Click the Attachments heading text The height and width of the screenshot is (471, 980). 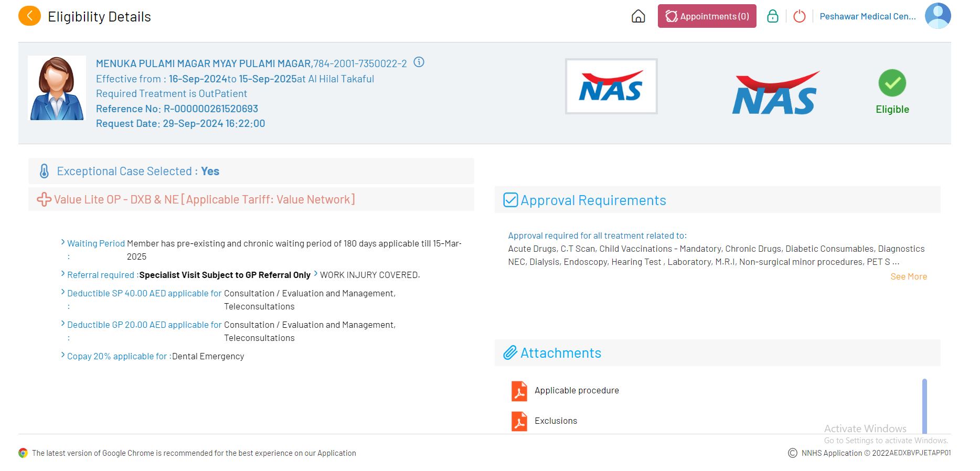561,353
